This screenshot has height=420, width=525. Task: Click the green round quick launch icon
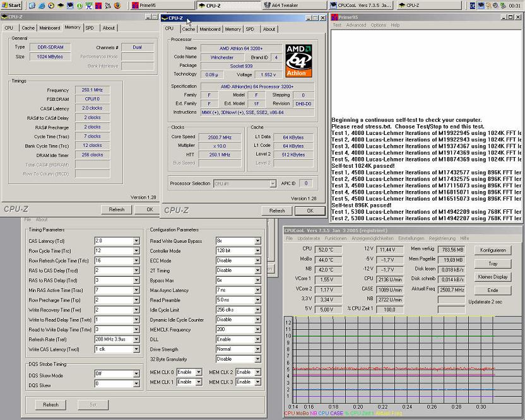80,5
